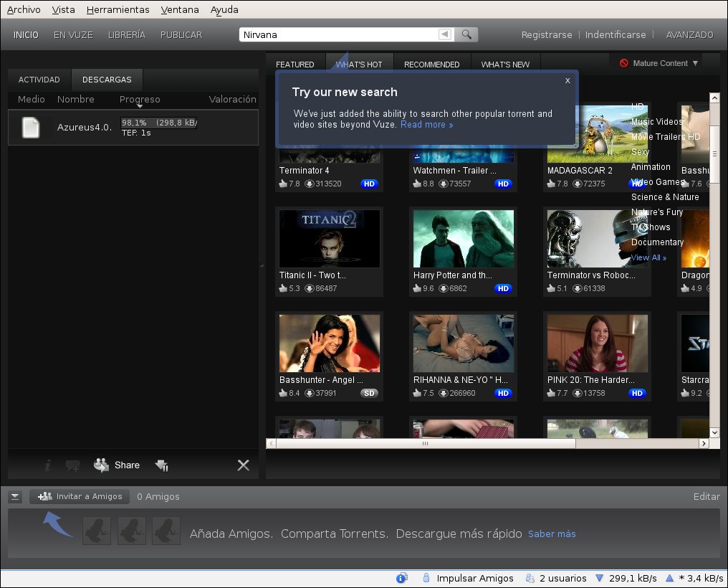
Task: Click the Azureus4.0 file icon
Action: tap(31, 128)
